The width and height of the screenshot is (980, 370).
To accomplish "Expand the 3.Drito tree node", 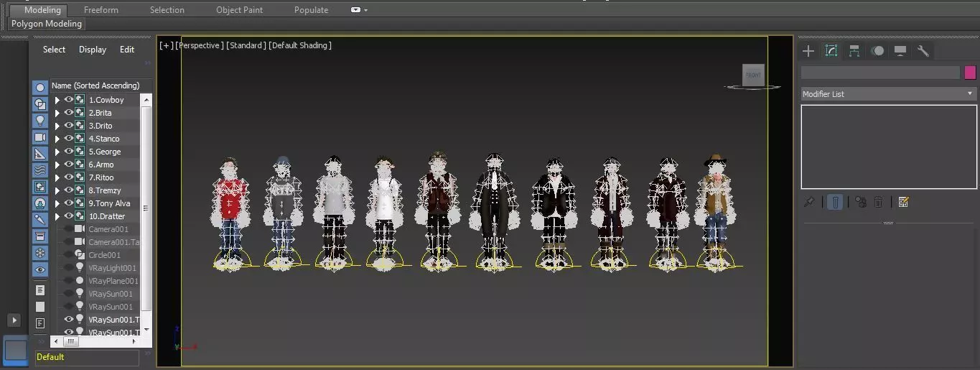I will point(57,126).
